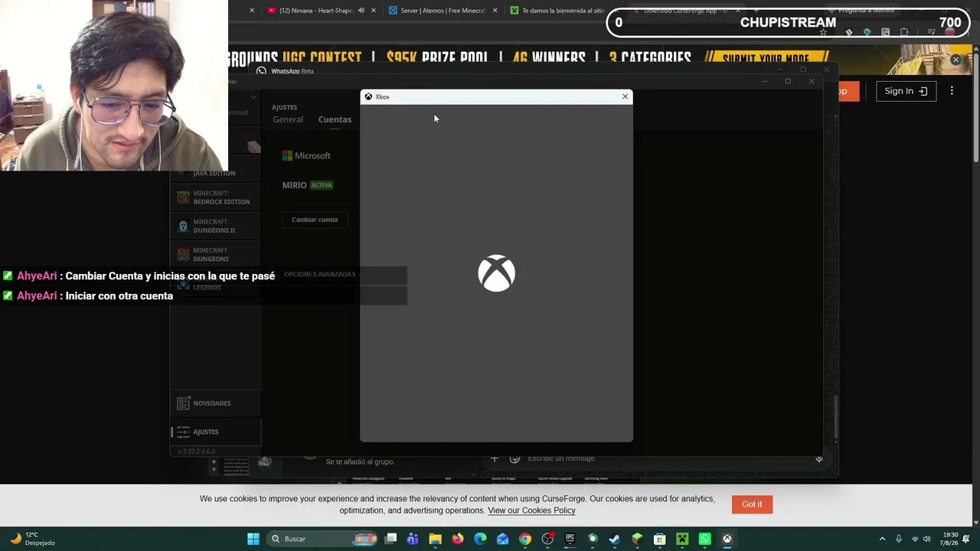Open Outlook from the taskbar

coord(502,539)
